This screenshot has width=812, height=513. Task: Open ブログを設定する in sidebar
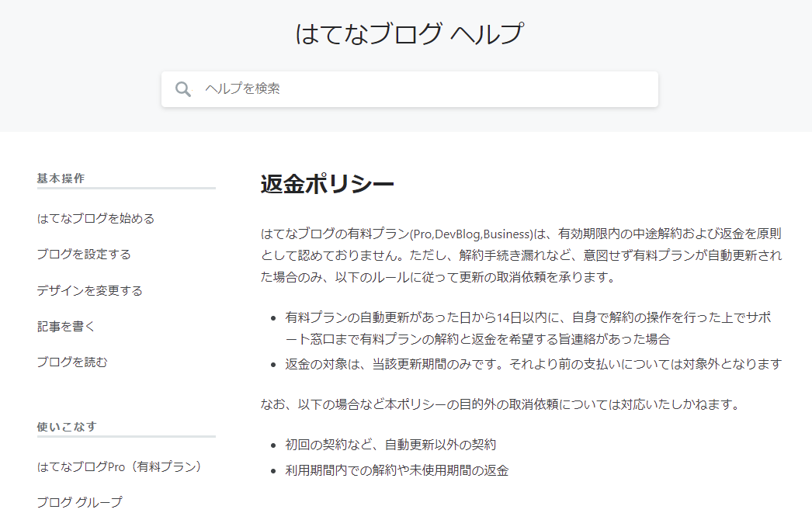84,254
